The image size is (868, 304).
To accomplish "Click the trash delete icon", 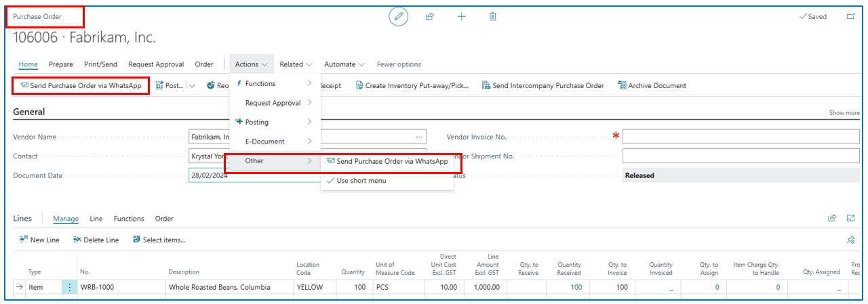I will click(493, 16).
